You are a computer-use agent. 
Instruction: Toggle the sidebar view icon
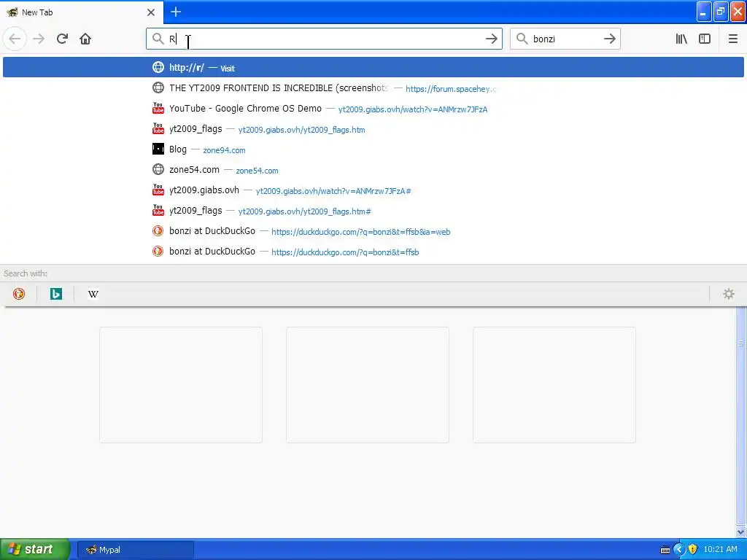[x=705, y=39]
